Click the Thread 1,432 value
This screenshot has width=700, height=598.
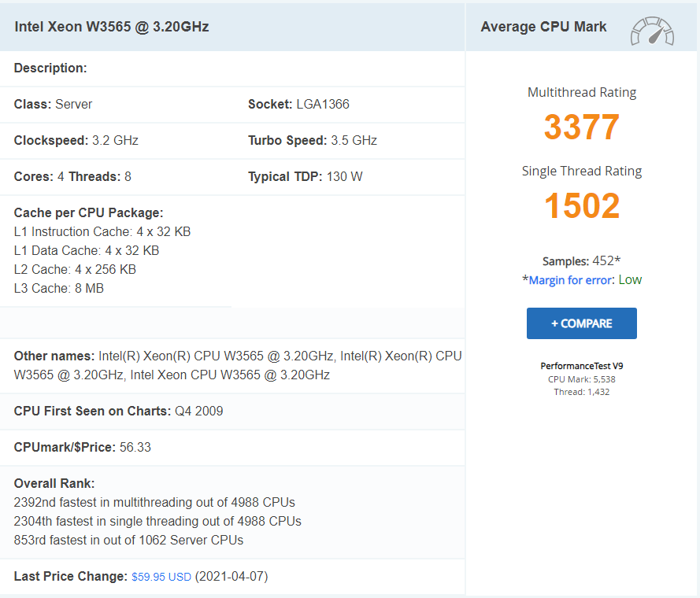[581, 391]
